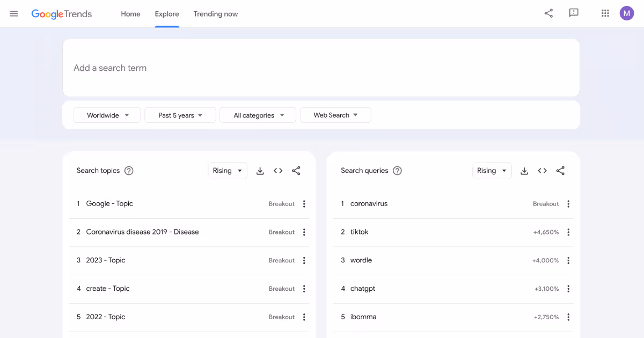Viewport: 644px width, 338px height.
Task: Click the Google Trends logo
Action: pyautogui.click(x=61, y=14)
